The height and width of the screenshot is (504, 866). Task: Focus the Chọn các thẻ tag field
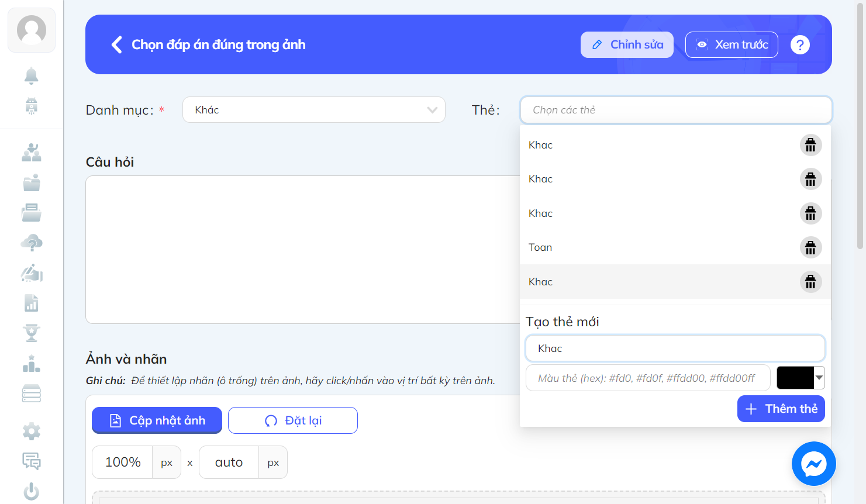coord(676,110)
